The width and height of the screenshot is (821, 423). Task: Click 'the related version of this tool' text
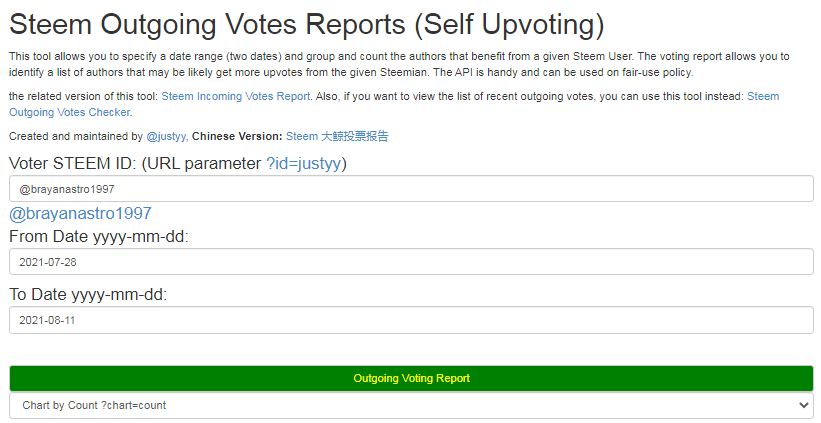[83, 96]
